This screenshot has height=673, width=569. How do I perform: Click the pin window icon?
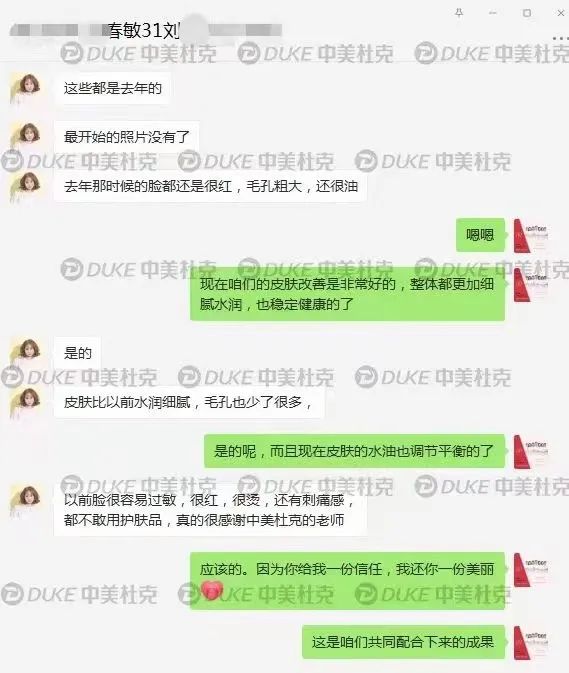click(459, 13)
